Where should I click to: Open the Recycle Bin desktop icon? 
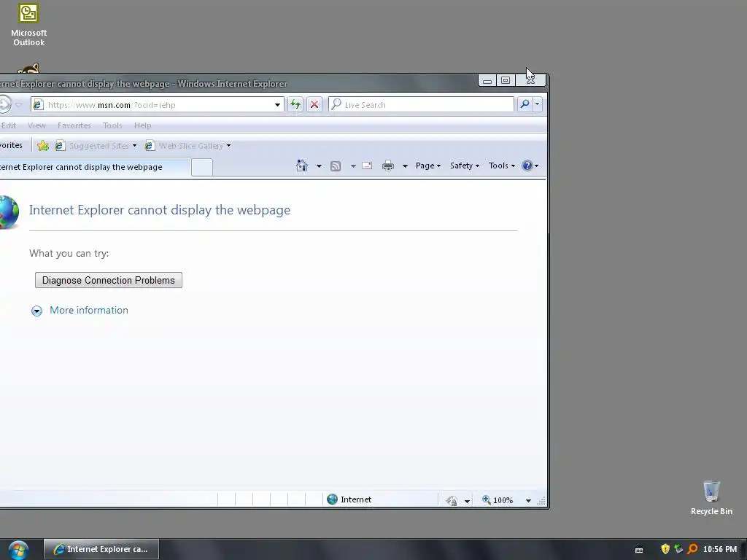point(711,497)
